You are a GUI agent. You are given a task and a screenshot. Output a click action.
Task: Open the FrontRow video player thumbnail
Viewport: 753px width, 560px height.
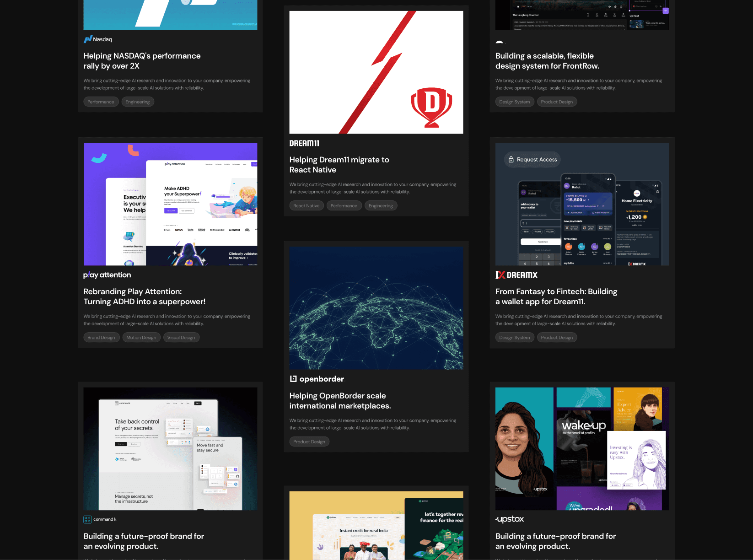582,15
